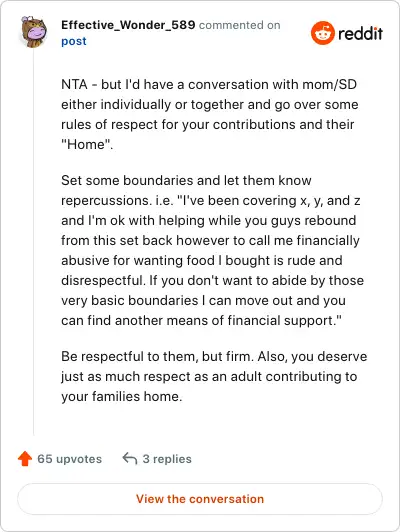Viewport: 400px width, 532px height.
Task: Click the reply arrow icon
Action: [130, 458]
